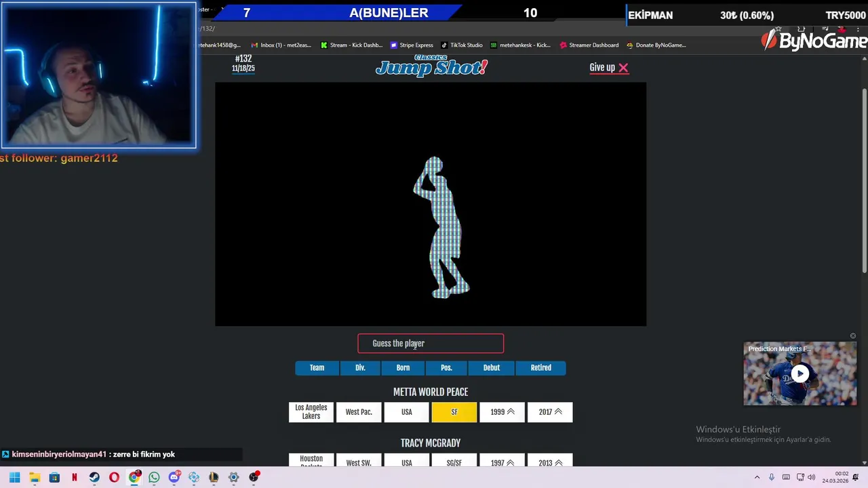The height and width of the screenshot is (488, 868).
Task: Click the Give up button
Action: point(609,67)
